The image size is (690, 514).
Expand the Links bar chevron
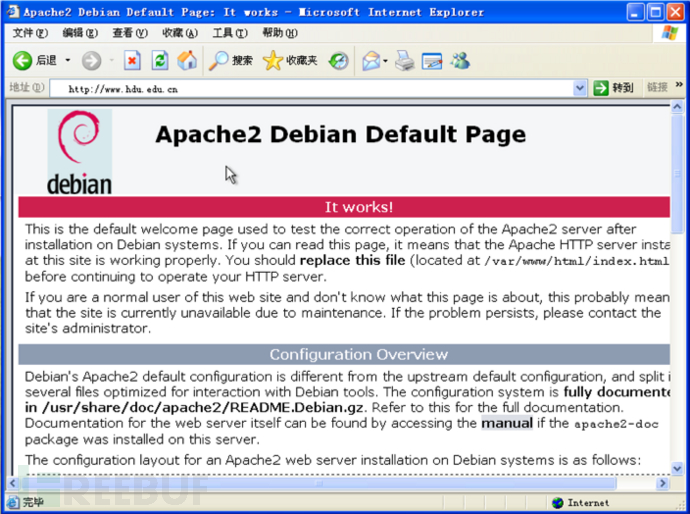(679, 84)
